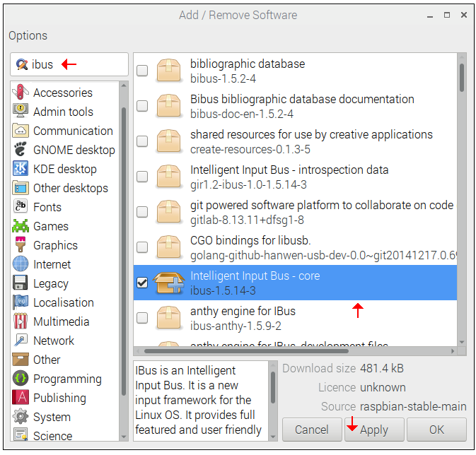Select 'shared resources for use by creative applications'
Image resolution: width=476 pixels, height=455 pixels.
coord(295,141)
